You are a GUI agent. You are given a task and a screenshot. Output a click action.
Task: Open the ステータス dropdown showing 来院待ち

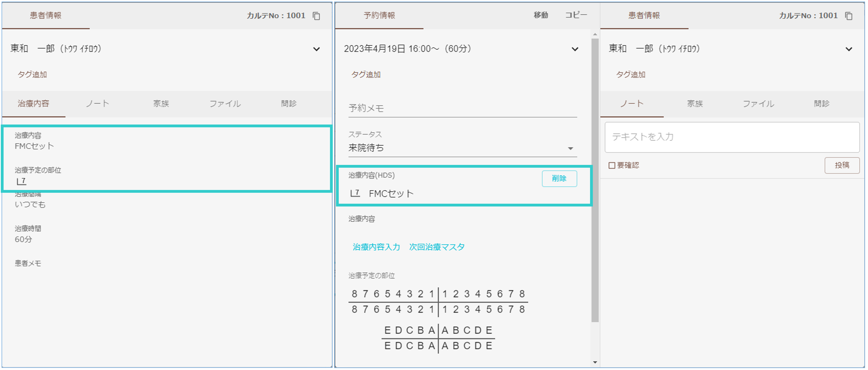pyautogui.click(x=462, y=148)
